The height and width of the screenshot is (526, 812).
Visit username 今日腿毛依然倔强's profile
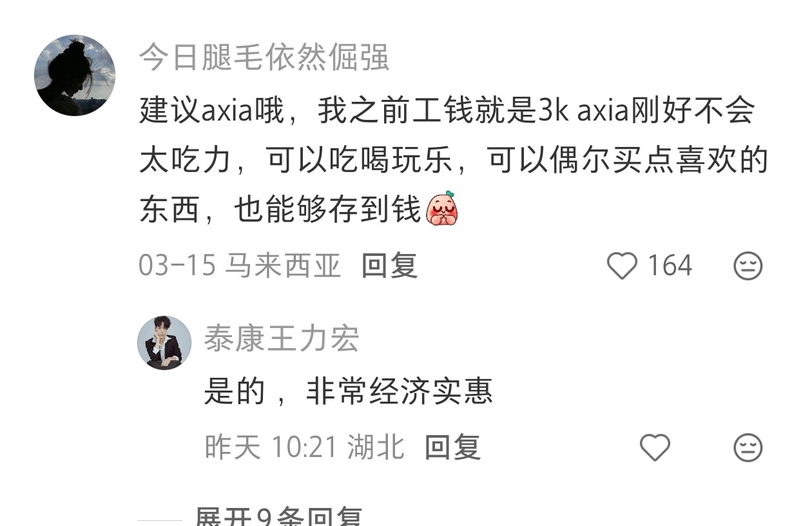click(264, 57)
